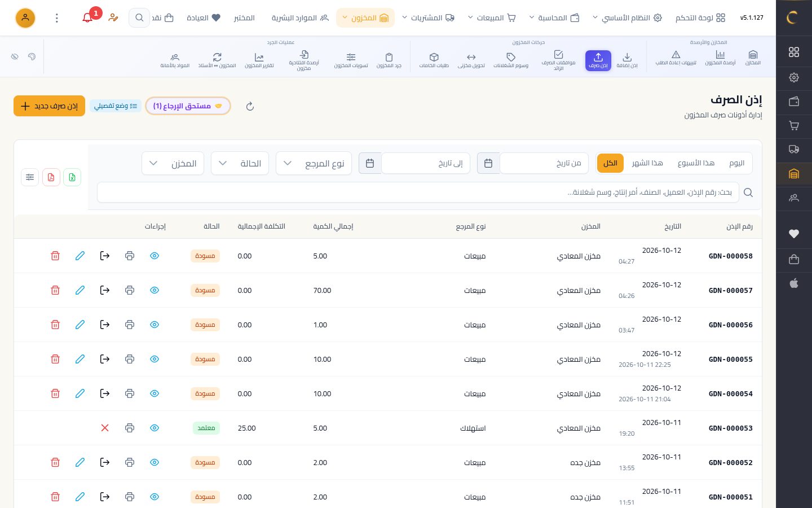This screenshot has height=508, width=812.
Task: Export the list to Excel
Action: pos(72,177)
